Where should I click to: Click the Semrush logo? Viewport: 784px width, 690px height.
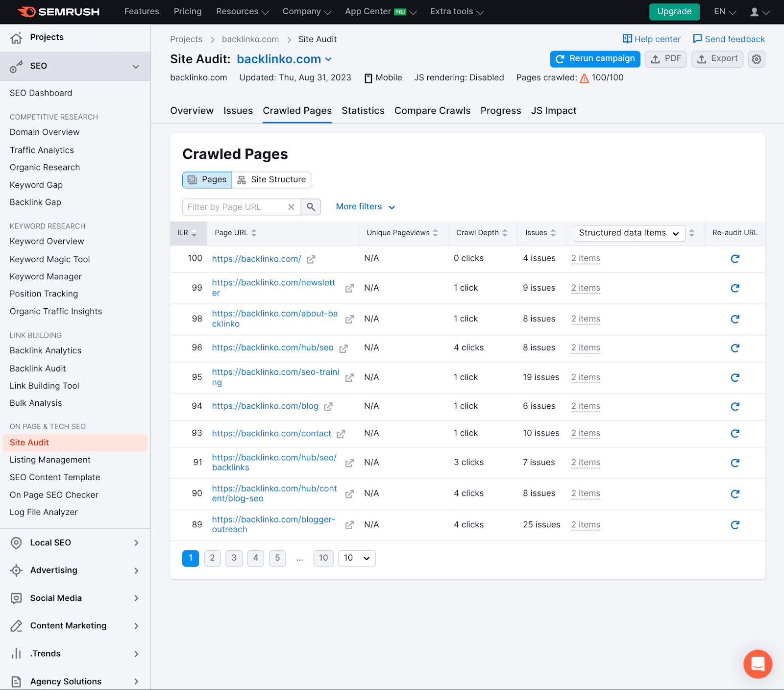tap(58, 12)
